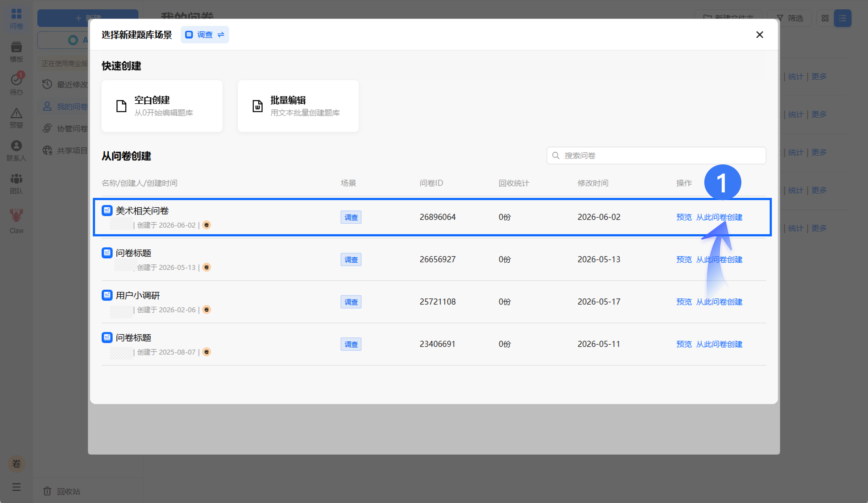
Task: Click the 调查 tag in 用户小调研 row
Action: (351, 302)
